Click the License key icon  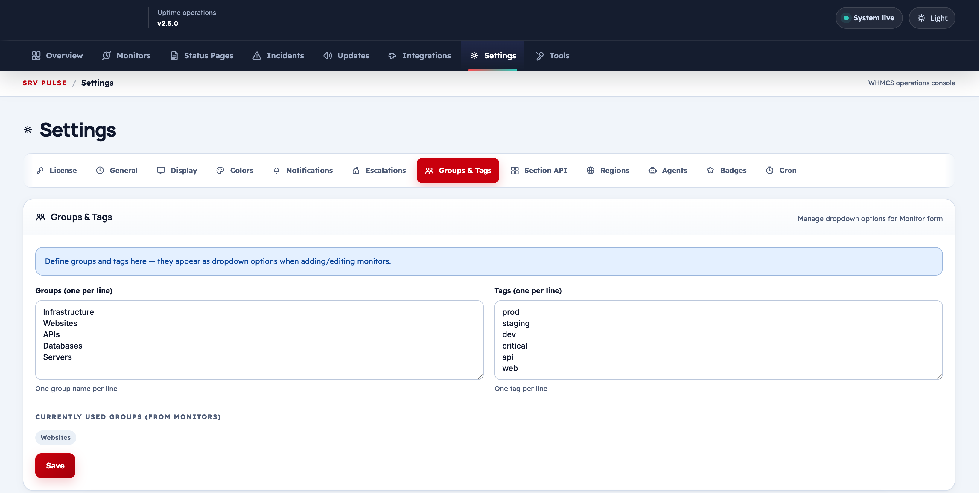tap(40, 171)
